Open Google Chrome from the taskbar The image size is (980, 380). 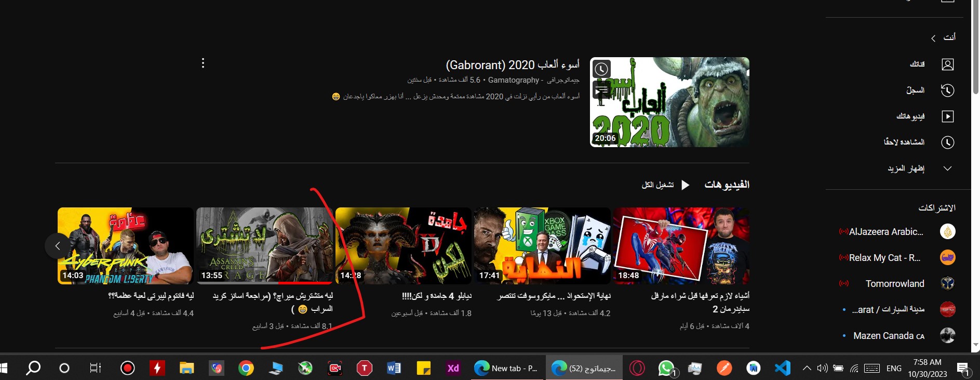246,368
